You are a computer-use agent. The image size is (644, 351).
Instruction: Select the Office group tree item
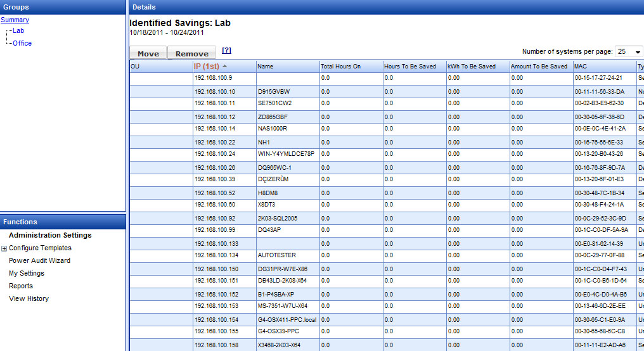[22, 43]
